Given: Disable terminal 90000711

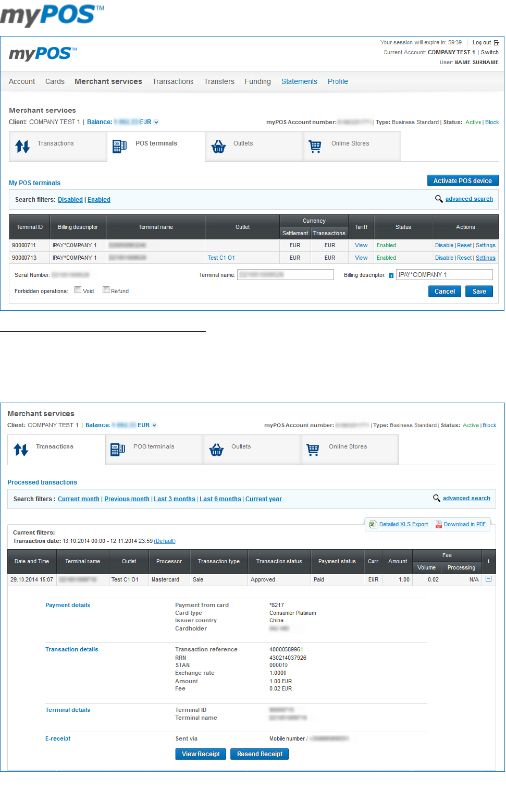Looking at the screenshot, I should 444,245.
